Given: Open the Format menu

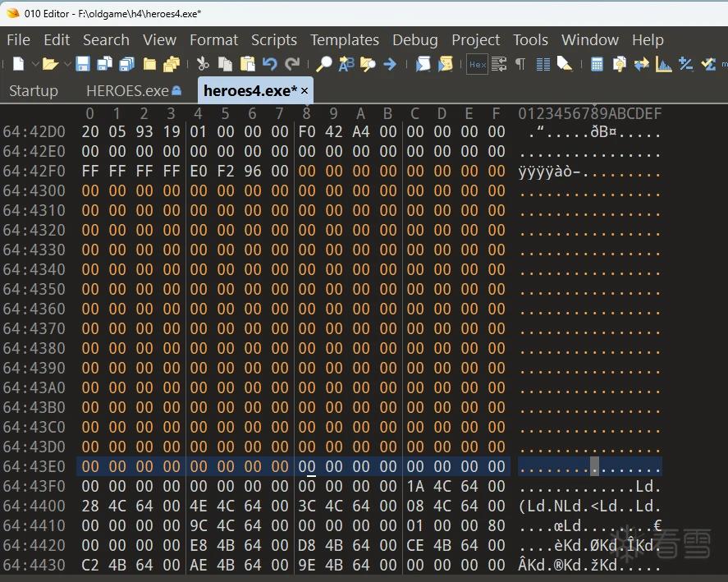Looking at the screenshot, I should click(213, 40).
